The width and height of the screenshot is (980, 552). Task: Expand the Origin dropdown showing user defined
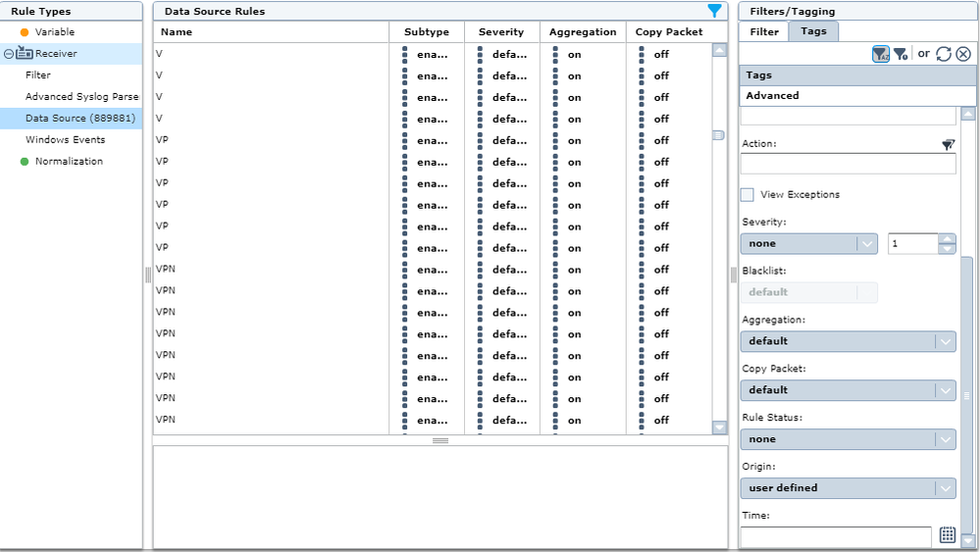click(x=848, y=487)
